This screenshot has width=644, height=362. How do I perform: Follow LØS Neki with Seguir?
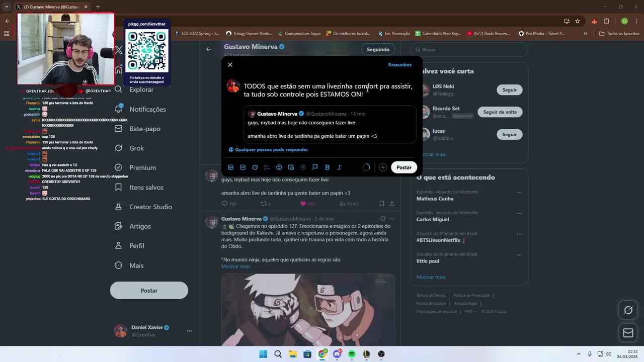click(x=509, y=90)
